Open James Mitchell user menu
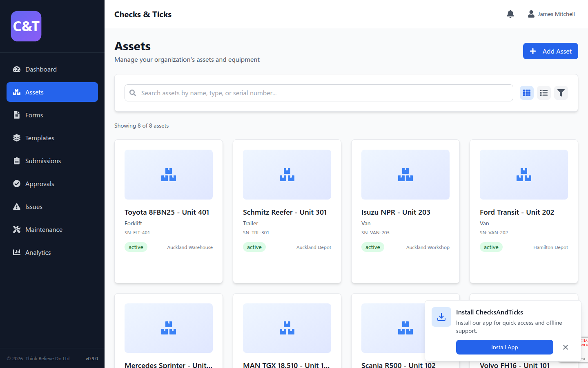Image resolution: width=588 pixels, height=368 pixels. coord(551,14)
